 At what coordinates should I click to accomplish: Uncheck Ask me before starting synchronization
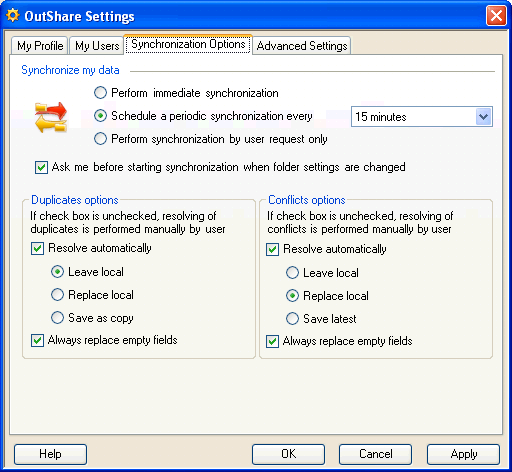click(x=41, y=167)
